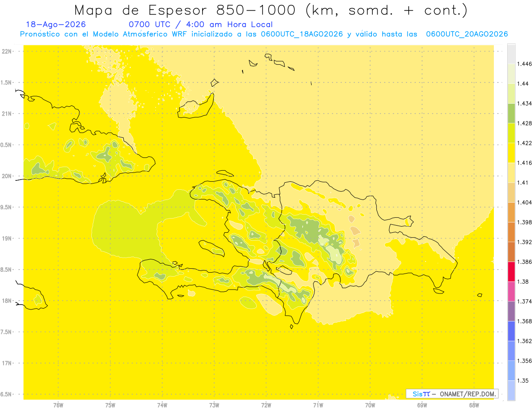Click the palest blue swatch below 1.35
The height and width of the screenshot is (411, 532).
point(512,390)
